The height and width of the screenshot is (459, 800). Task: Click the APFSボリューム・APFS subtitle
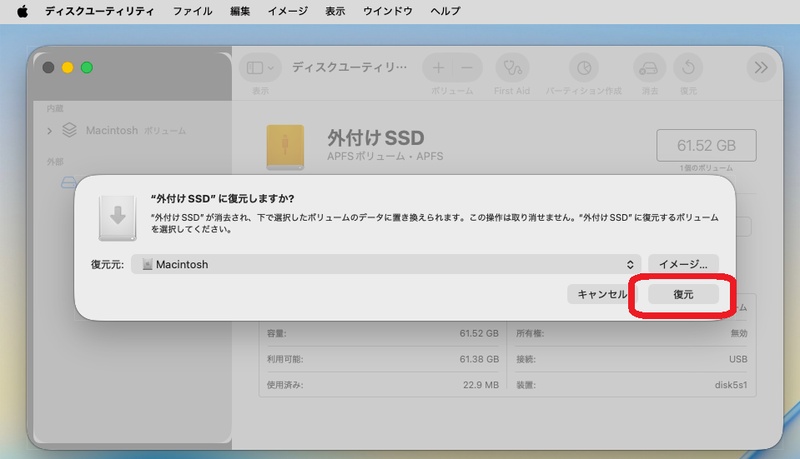tap(385, 156)
